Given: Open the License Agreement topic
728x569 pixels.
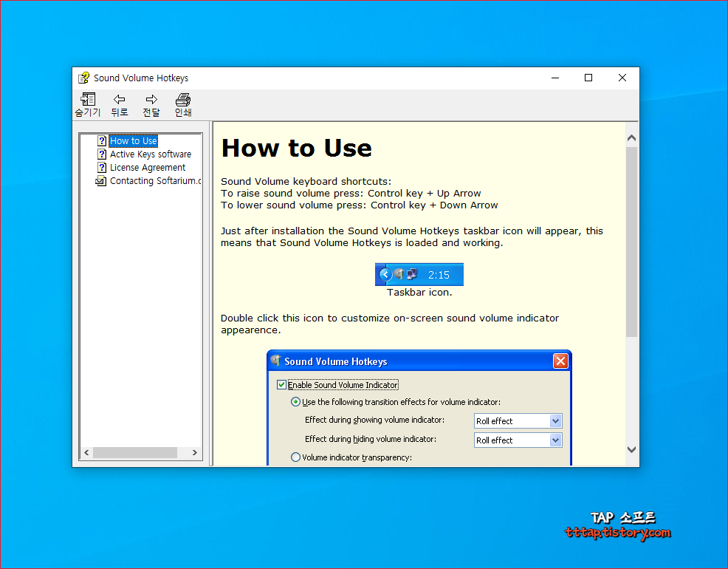Looking at the screenshot, I should 148,168.
